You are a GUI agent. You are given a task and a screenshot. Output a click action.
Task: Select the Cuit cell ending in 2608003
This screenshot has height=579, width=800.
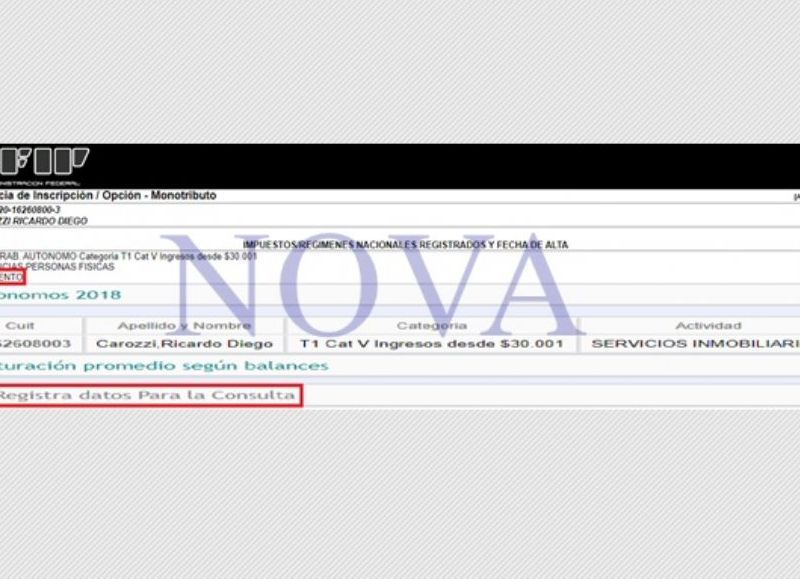(36, 343)
